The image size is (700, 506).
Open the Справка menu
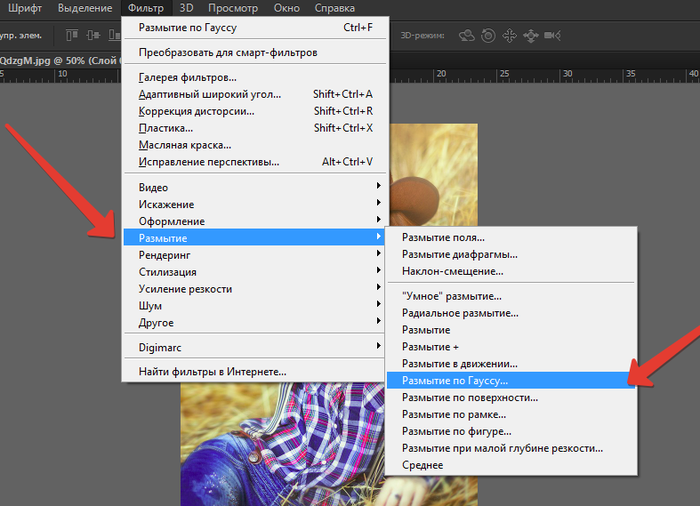tap(335, 8)
